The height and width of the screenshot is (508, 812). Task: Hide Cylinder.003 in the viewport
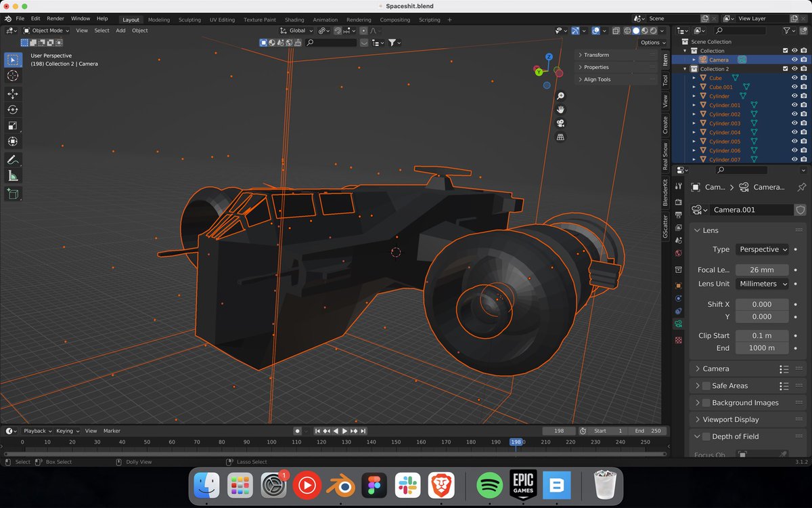click(794, 123)
